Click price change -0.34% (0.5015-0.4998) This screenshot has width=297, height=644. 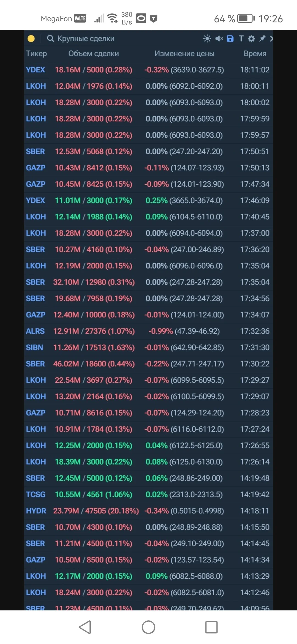coord(184,511)
